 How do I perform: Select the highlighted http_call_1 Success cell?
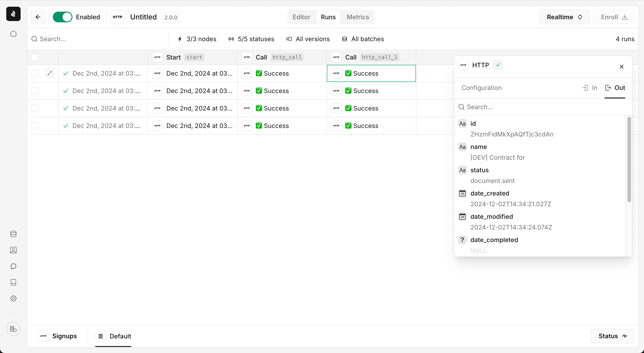371,73
